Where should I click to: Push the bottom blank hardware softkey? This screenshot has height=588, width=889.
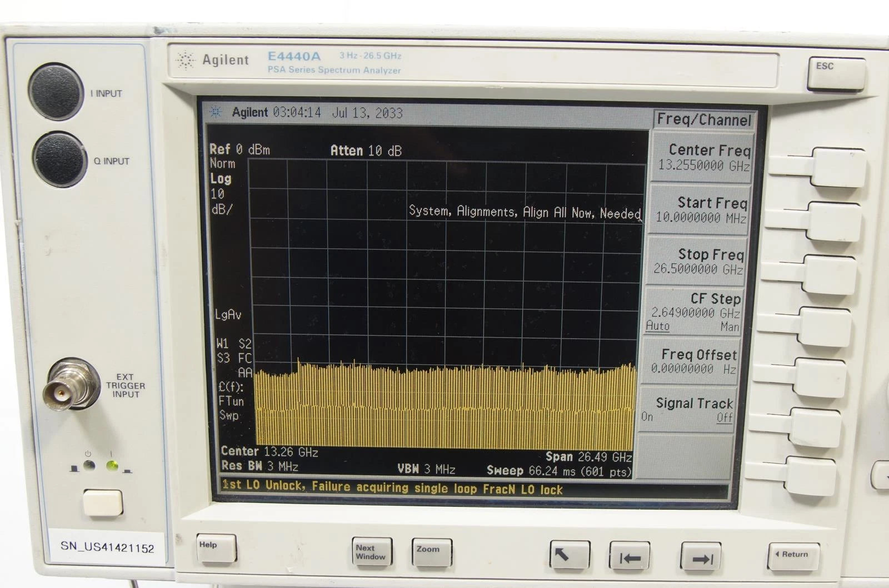click(810, 475)
